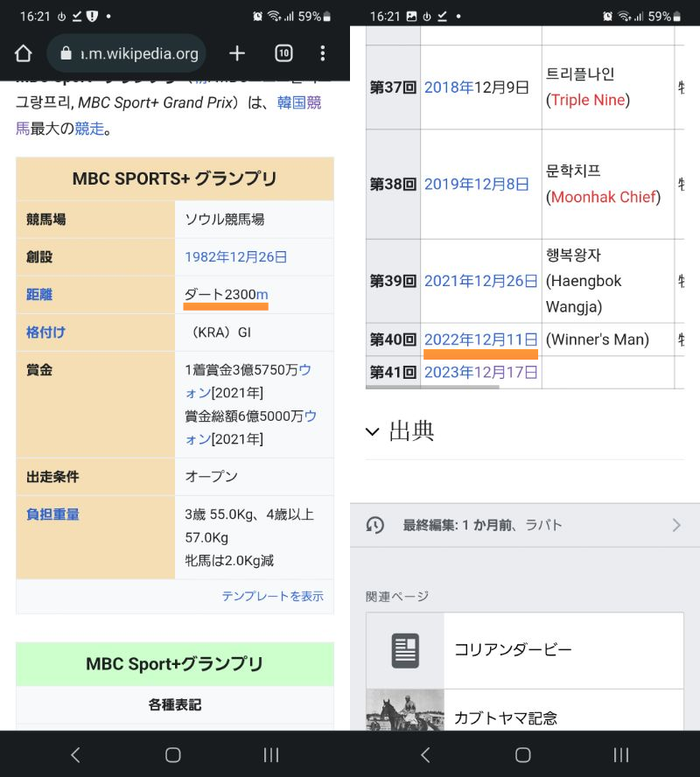Tap the right phone alarm status icon
The image size is (700, 777).
point(608,17)
